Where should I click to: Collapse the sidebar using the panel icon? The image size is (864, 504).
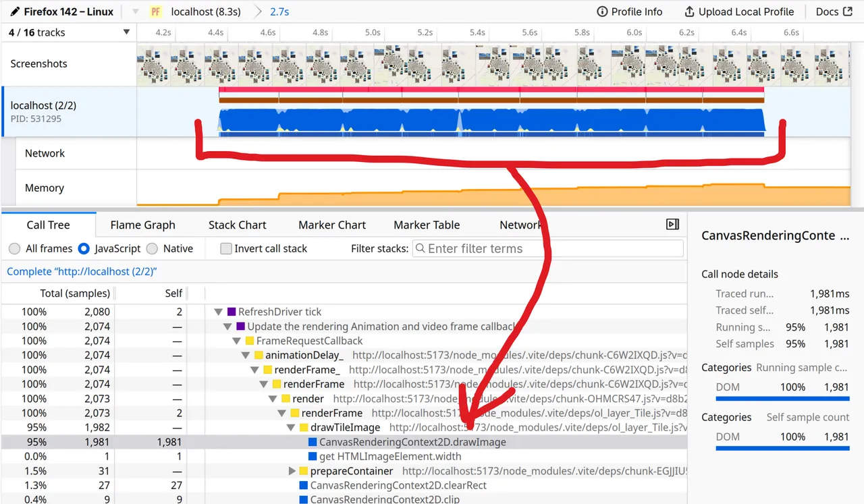pos(672,224)
